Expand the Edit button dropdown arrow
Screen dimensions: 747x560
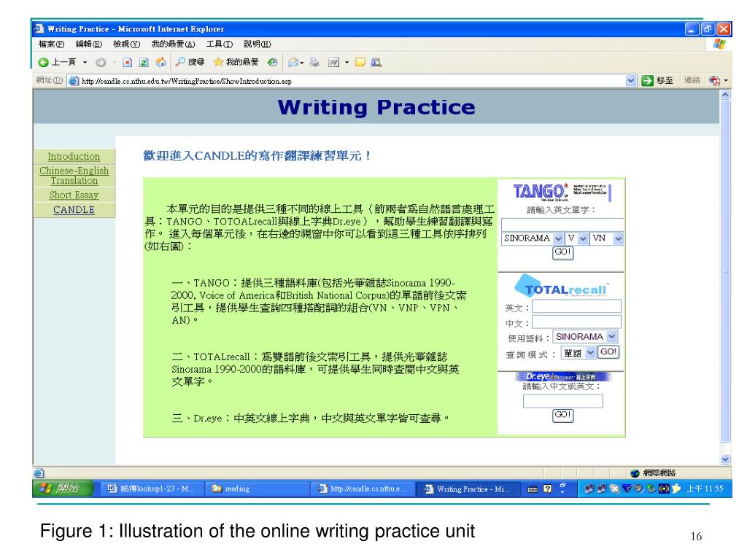tap(347, 63)
